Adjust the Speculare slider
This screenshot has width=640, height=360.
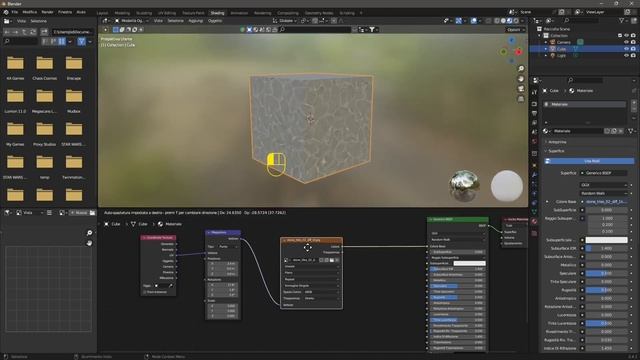coord(607,273)
